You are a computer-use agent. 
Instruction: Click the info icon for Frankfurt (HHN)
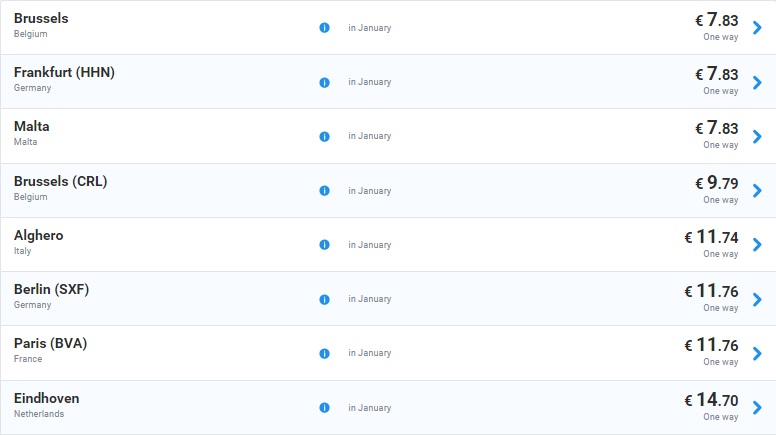(324, 82)
